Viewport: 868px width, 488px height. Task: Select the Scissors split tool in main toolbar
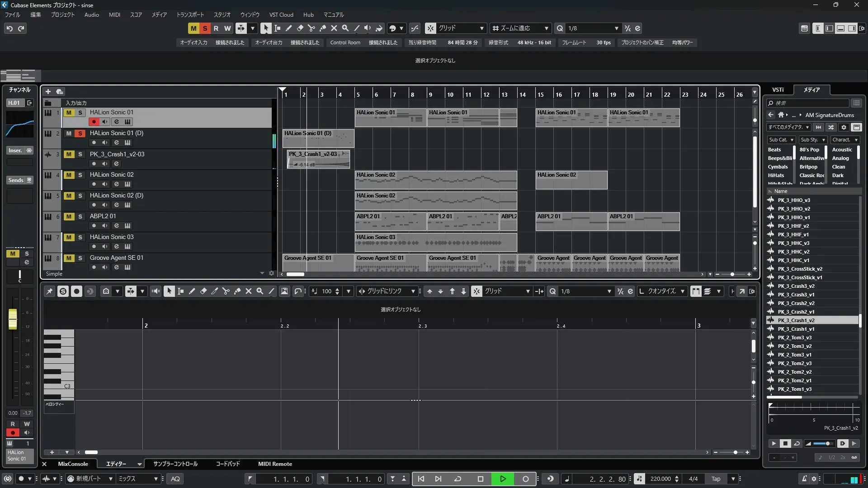311,28
